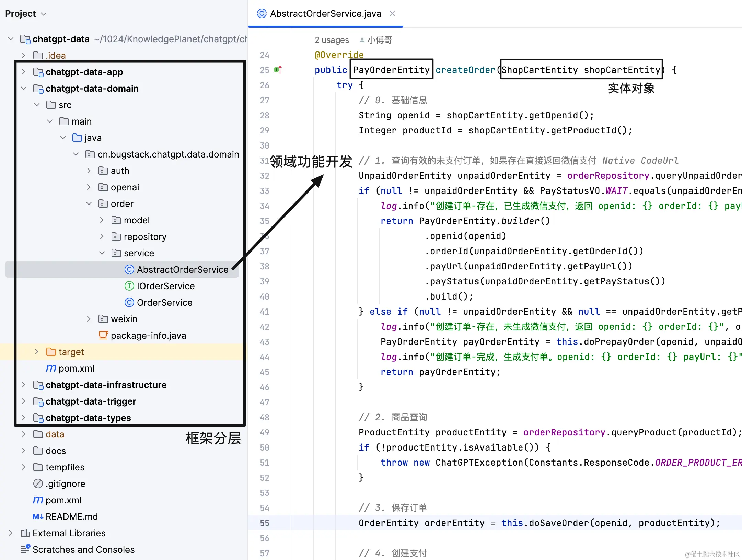Expand the weixin package
Screen dimensions: 742x560
[89, 319]
